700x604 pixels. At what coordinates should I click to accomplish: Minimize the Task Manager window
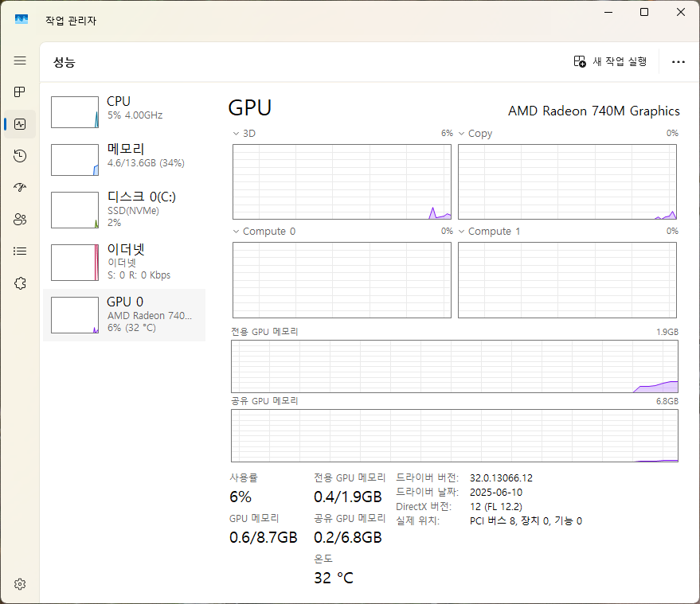pos(608,12)
